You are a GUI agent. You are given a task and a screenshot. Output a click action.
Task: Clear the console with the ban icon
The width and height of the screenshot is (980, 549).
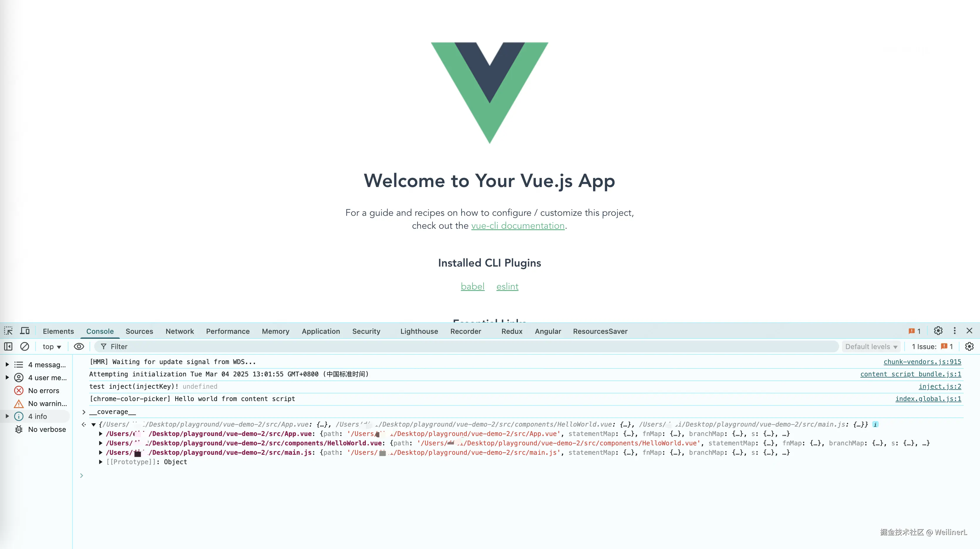point(25,346)
